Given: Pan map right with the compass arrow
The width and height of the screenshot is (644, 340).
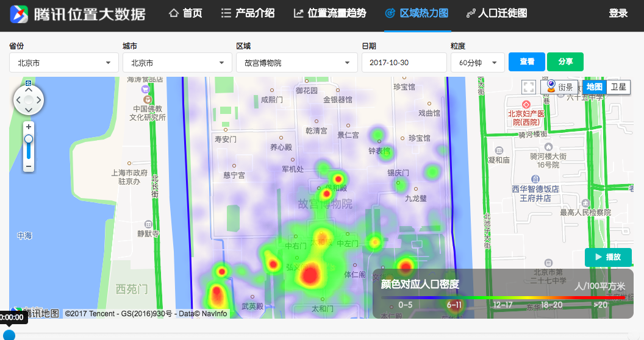Looking at the screenshot, I should (38, 100).
